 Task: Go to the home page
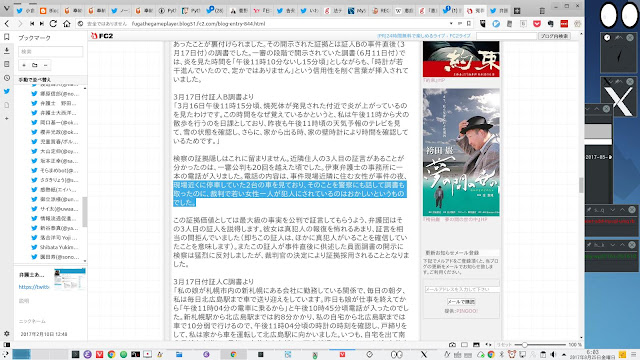(x=67, y=24)
